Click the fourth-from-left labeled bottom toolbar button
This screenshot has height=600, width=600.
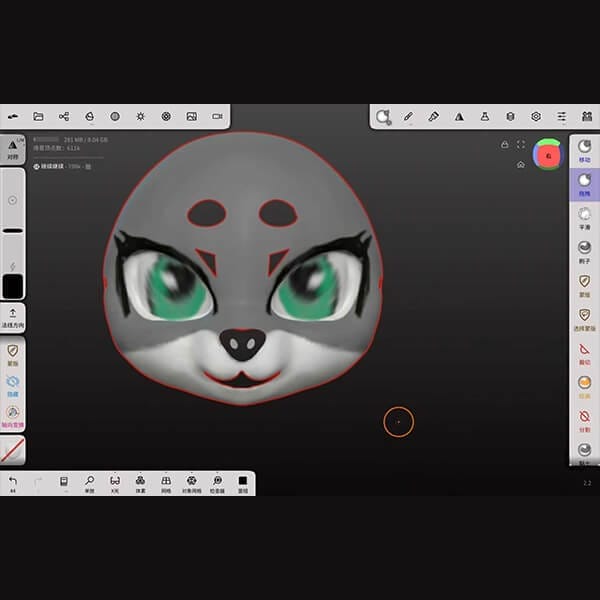pyautogui.click(x=192, y=484)
